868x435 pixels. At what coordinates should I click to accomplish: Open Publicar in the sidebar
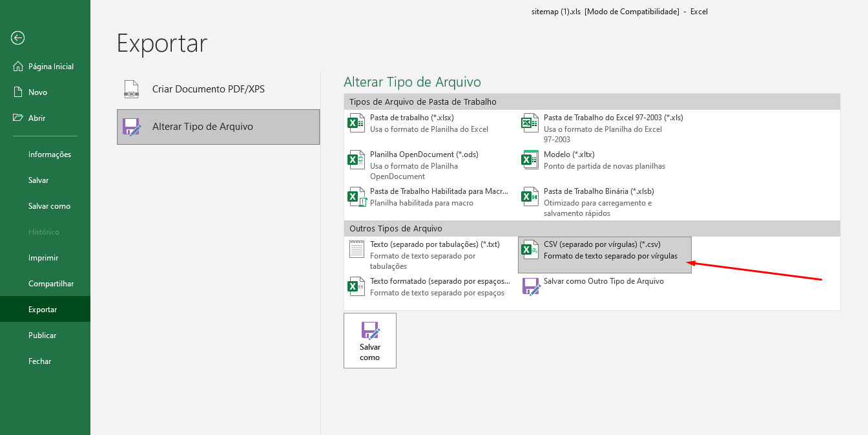45,335
